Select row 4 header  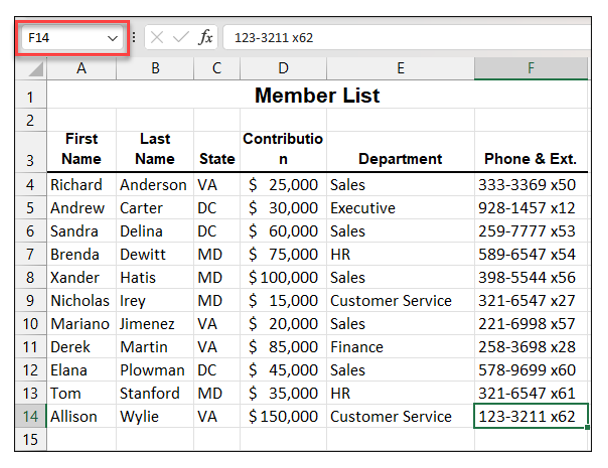pyautogui.click(x=31, y=185)
